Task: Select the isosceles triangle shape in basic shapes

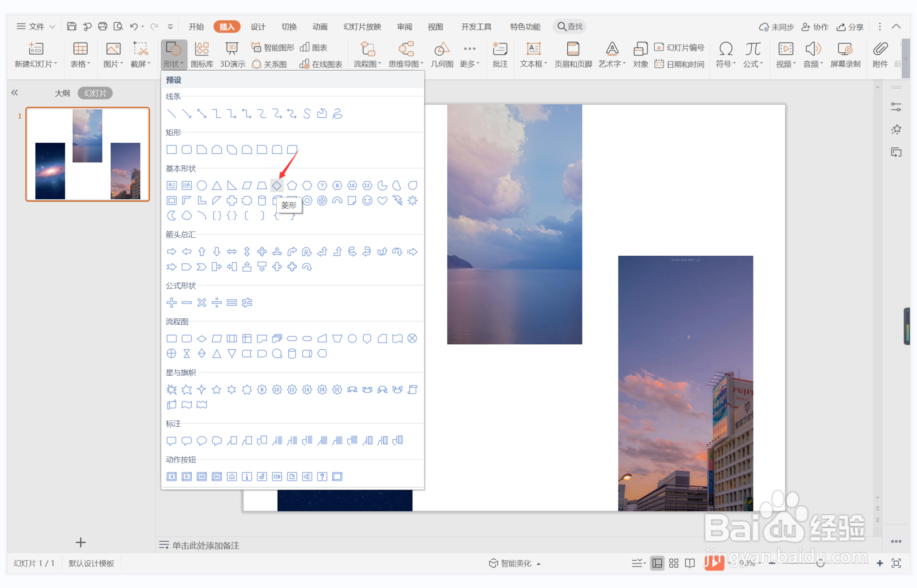Action: 216,186
